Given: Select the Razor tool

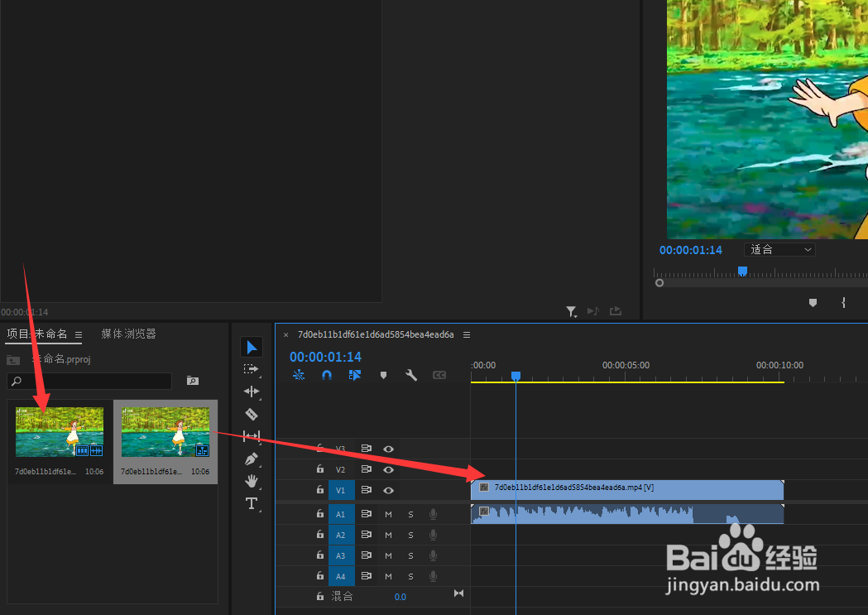Looking at the screenshot, I should pyautogui.click(x=252, y=414).
